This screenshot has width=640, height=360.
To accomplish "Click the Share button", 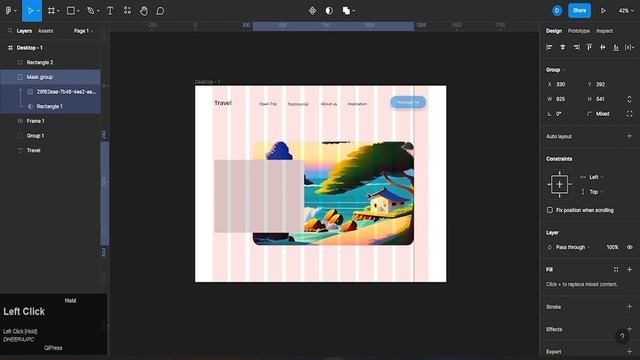I will click(579, 11).
